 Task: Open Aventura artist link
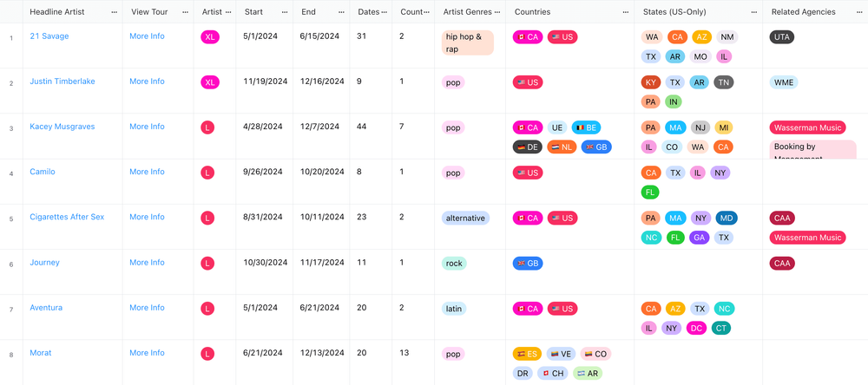coord(46,308)
